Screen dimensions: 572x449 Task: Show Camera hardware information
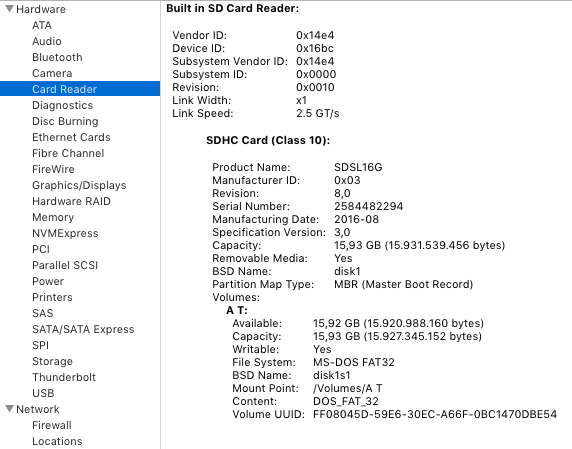[52, 73]
